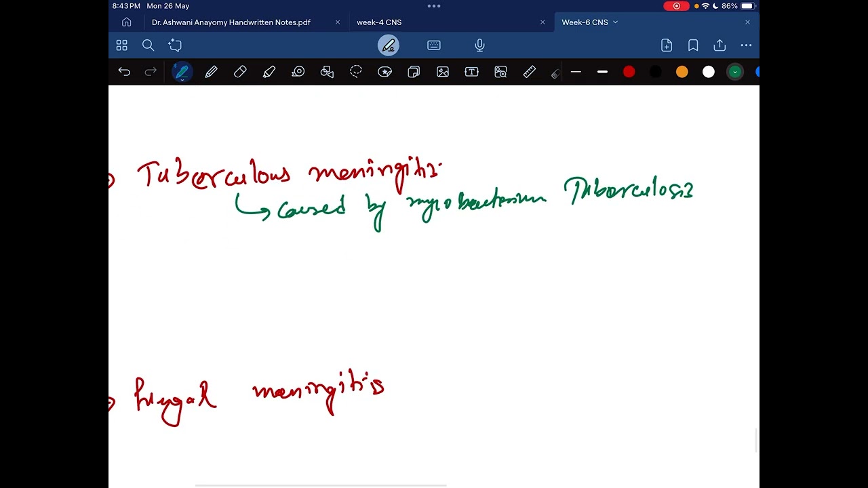This screenshot has height=488, width=868.
Task: Tap the three-dot multitasking control
Action: pyautogui.click(x=434, y=6)
